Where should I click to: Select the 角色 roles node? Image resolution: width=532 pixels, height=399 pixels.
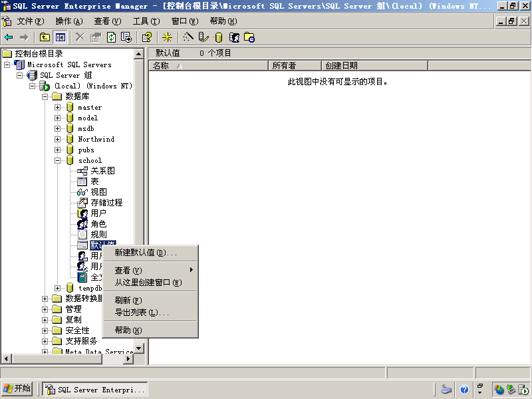98,224
